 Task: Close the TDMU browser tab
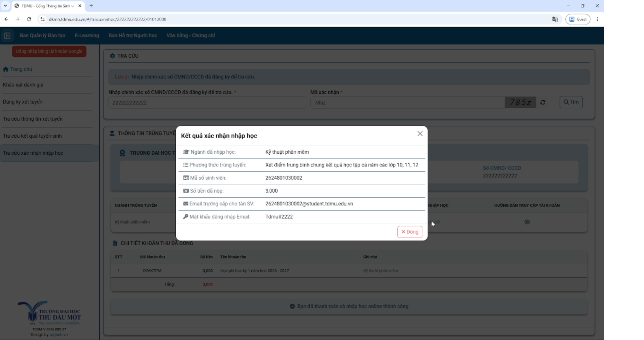pyautogui.click(x=80, y=6)
